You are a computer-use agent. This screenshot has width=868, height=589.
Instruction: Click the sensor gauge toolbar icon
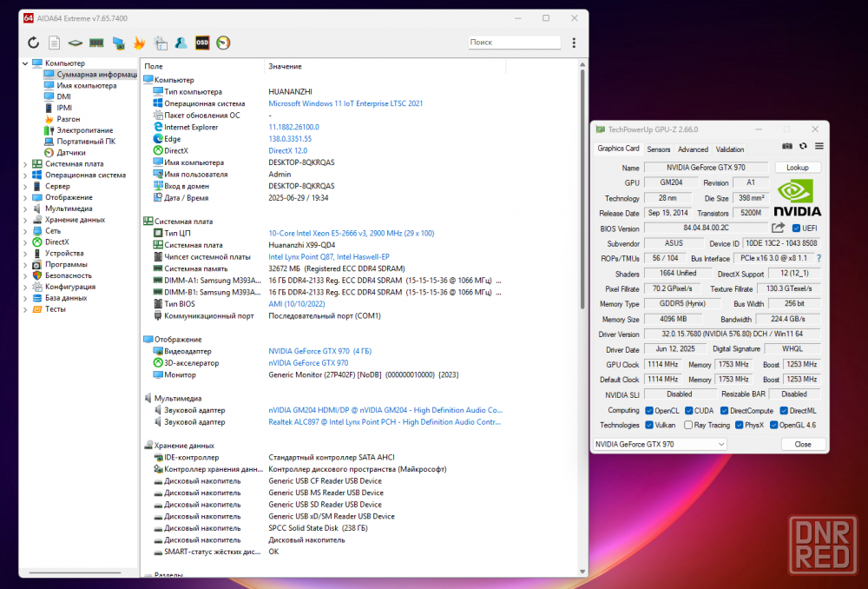click(x=223, y=43)
